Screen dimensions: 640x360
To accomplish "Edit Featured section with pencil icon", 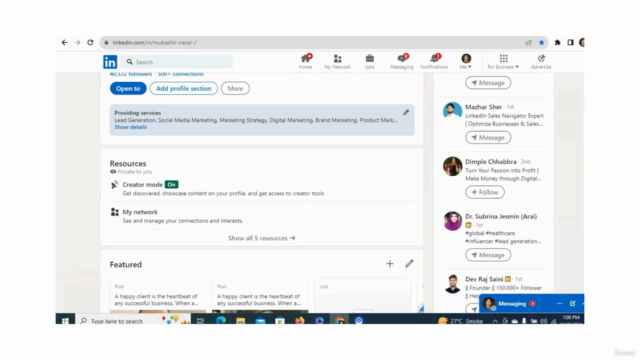I will coord(409,264).
